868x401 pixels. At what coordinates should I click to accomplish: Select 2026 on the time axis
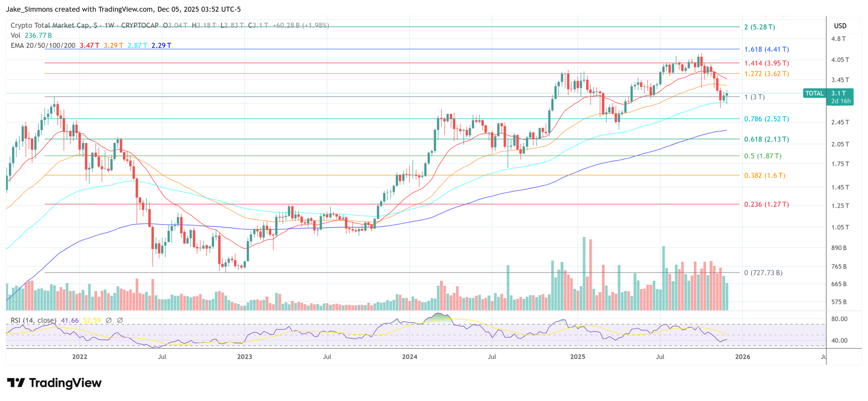pyautogui.click(x=742, y=357)
